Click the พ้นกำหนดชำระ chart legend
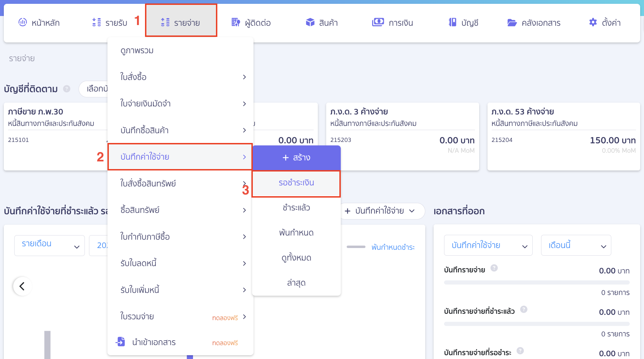The width and height of the screenshot is (644, 359). click(x=381, y=247)
